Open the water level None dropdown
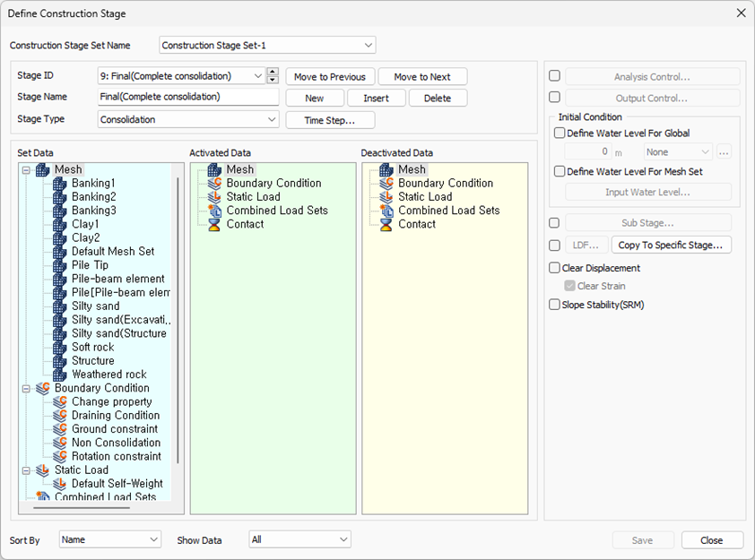This screenshot has width=755, height=560. point(678,152)
